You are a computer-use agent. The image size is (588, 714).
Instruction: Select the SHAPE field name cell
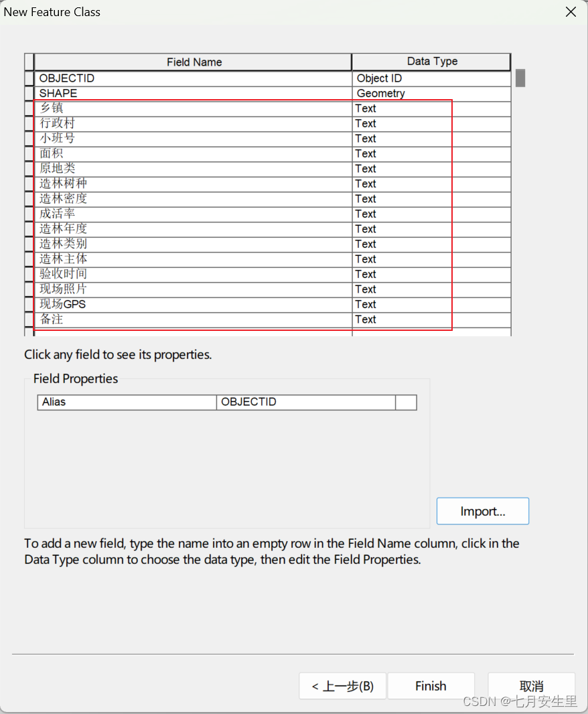193,93
